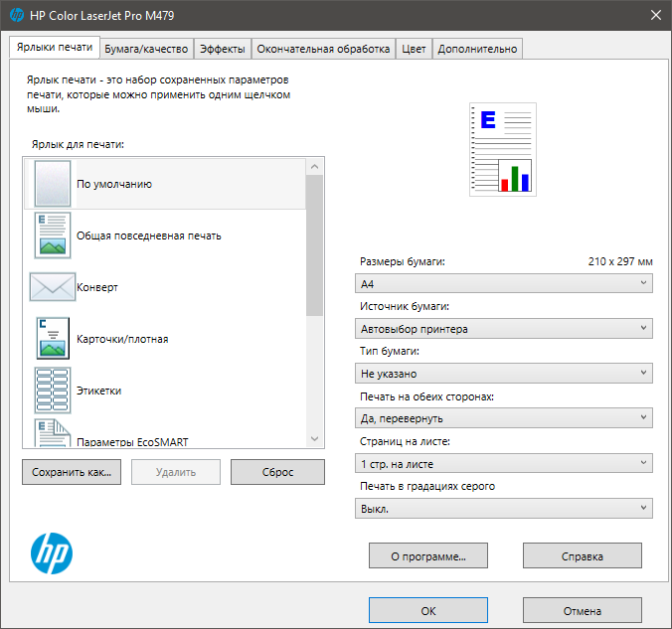The height and width of the screenshot is (629, 672).
Task: Select the По умолчанию shortcut icon
Action: pyautogui.click(x=53, y=184)
